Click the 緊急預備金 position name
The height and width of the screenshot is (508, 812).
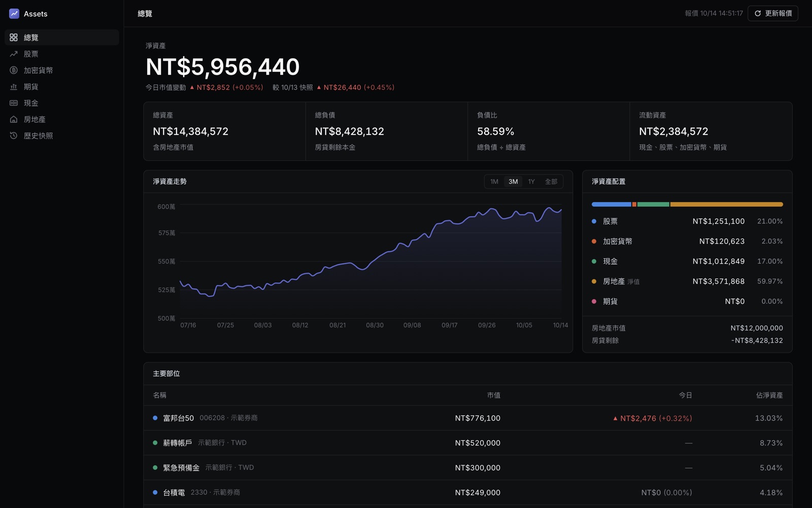tap(181, 468)
